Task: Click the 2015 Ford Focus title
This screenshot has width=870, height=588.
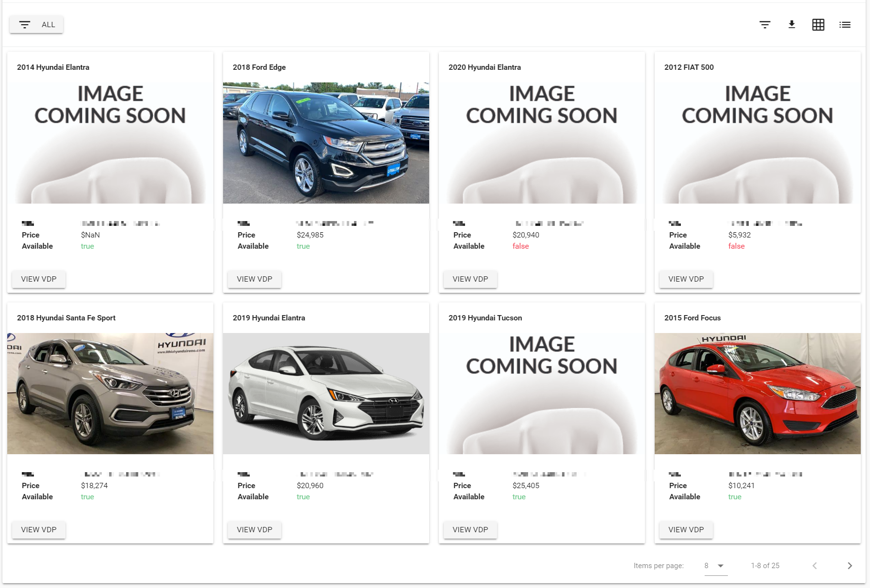Action: pyautogui.click(x=693, y=318)
